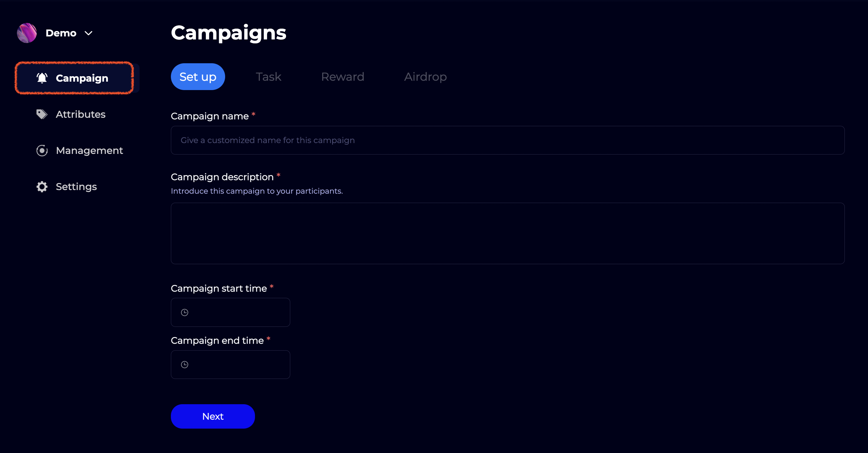
Task: Open Settings from the sidebar
Action: tap(76, 186)
